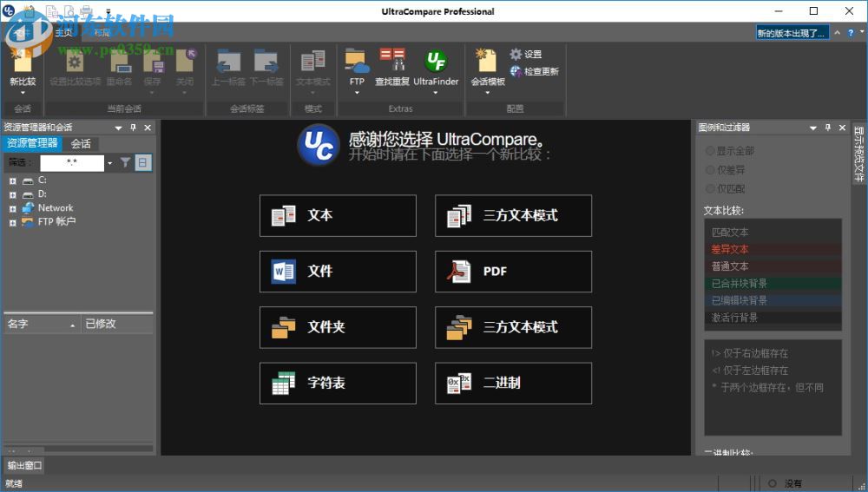This screenshot has height=492, width=868.
Task: Click the 已编辑块背景 blue legend color
Action: [x=773, y=300]
